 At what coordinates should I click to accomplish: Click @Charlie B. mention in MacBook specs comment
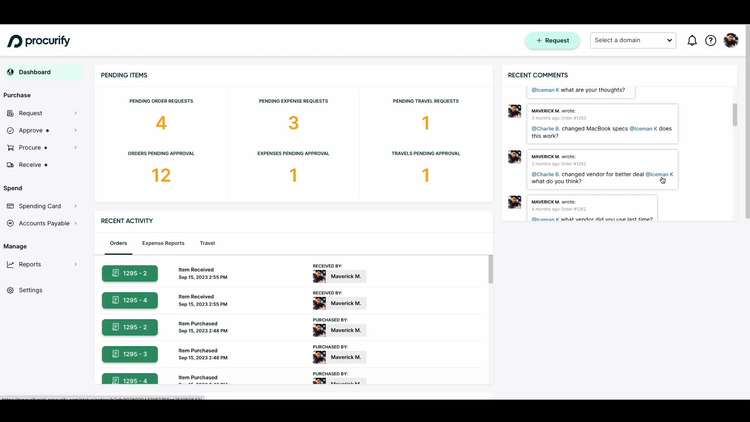point(545,129)
